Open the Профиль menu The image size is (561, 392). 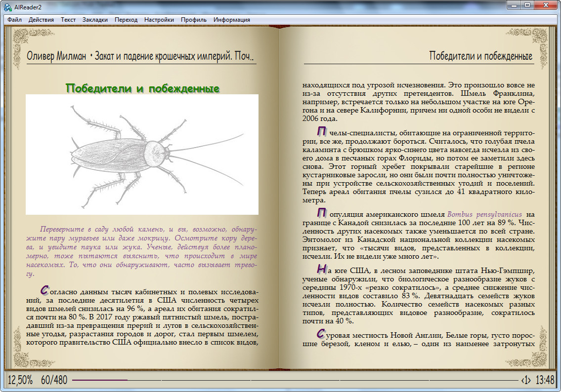click(x=194, y=20)
